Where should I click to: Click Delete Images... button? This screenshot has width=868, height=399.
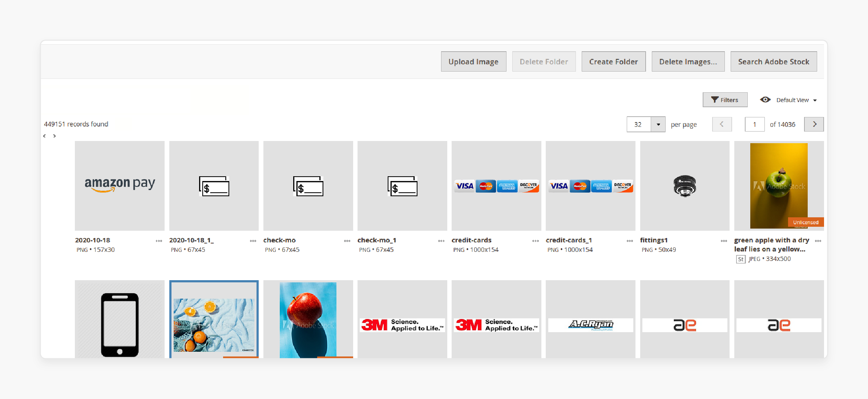(x=688, y=62)
